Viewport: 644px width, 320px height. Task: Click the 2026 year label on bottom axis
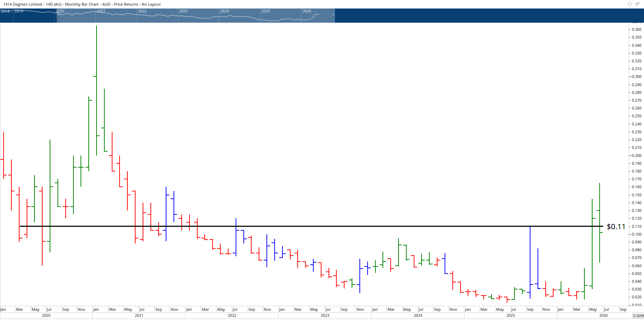(x=604, y=315)
